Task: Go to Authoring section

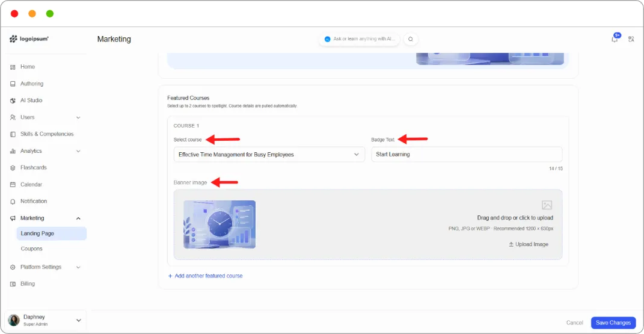Action: coord(32,84)
